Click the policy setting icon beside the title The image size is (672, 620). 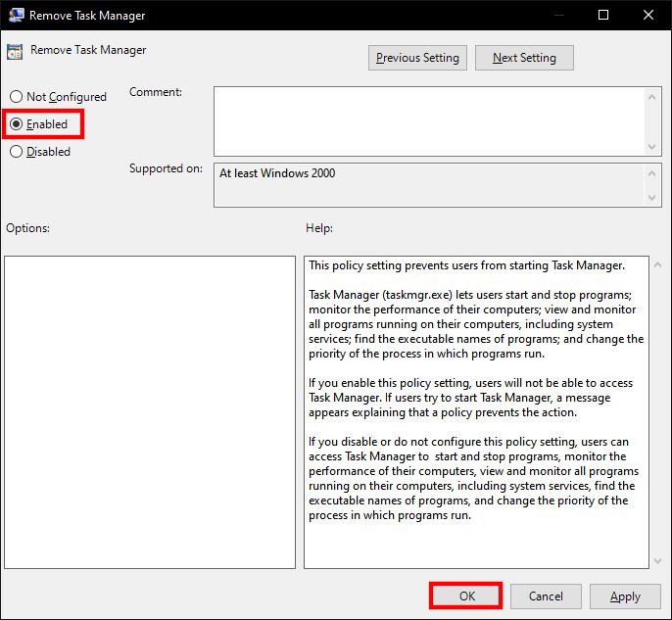pos(15,51)
